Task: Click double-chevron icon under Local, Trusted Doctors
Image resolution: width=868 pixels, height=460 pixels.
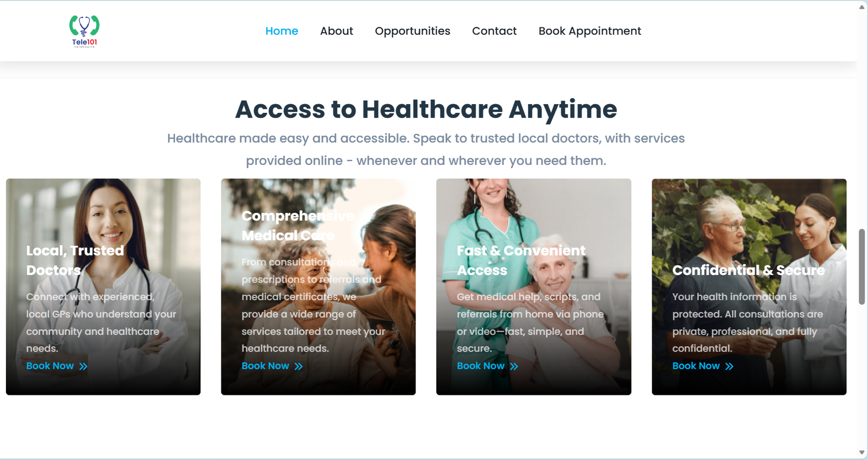Action: (83, 367)
